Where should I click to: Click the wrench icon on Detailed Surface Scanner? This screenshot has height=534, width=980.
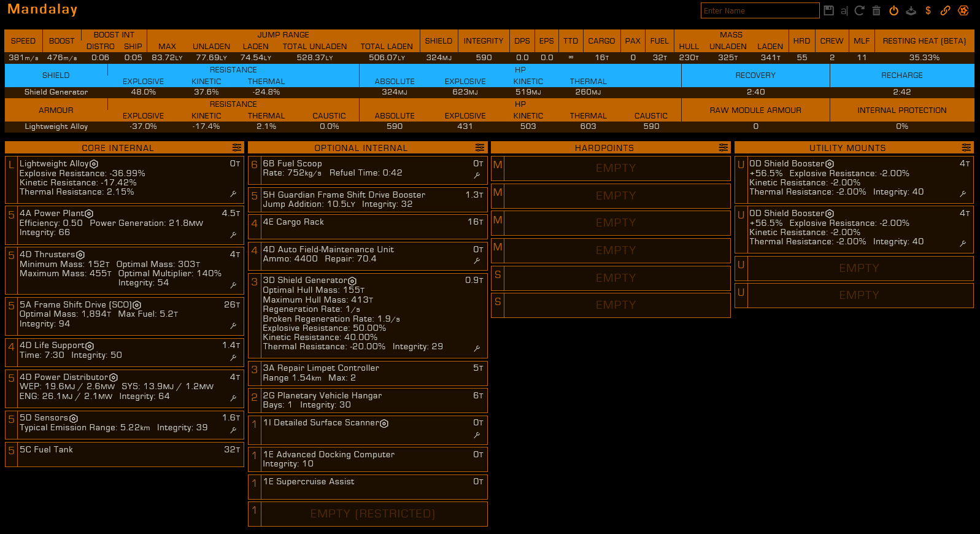477,435
